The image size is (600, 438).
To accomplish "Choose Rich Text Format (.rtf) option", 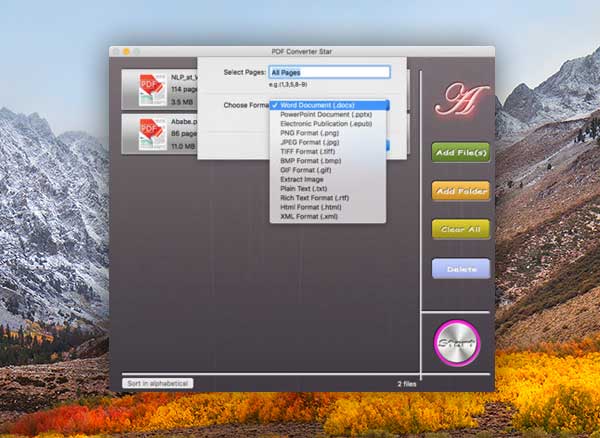I will (x=328, y=198).
